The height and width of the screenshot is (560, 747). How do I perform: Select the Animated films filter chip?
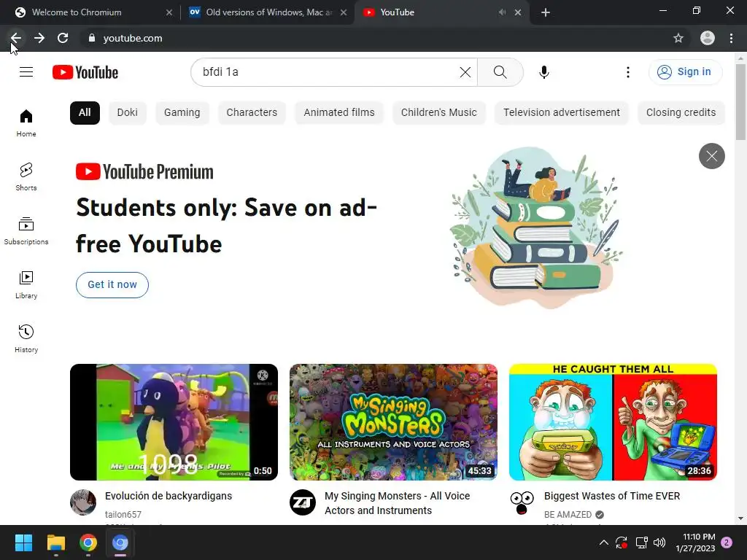pos(339,113)
